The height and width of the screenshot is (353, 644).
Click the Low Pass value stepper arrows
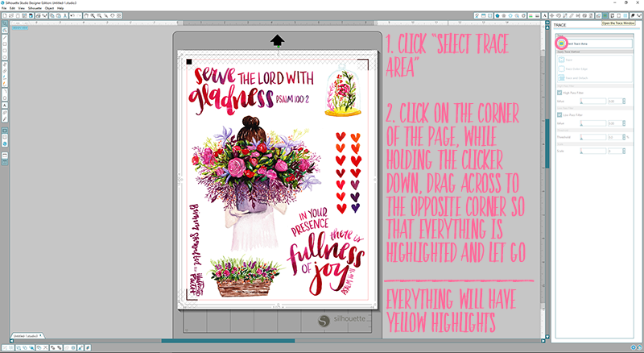tap(624, 123)
